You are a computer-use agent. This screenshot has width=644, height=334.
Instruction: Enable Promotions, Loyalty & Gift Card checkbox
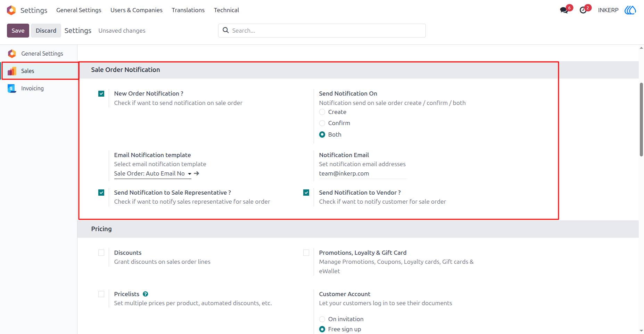click(306, 253)
